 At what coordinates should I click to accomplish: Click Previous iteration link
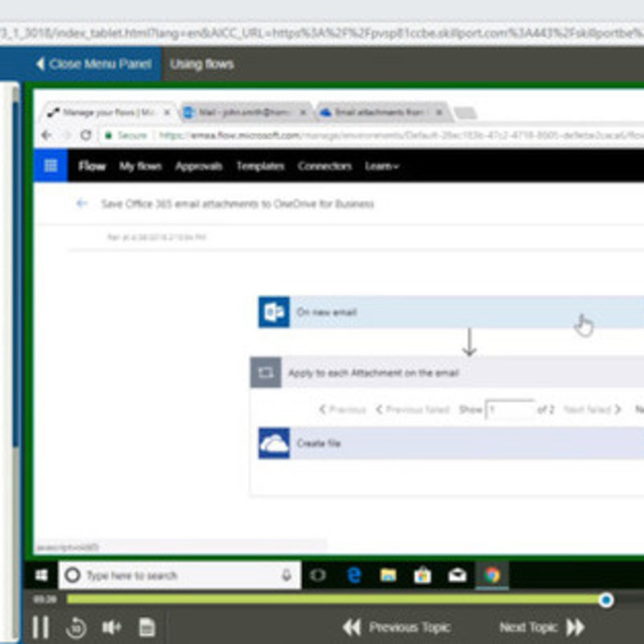pos(343,410)
